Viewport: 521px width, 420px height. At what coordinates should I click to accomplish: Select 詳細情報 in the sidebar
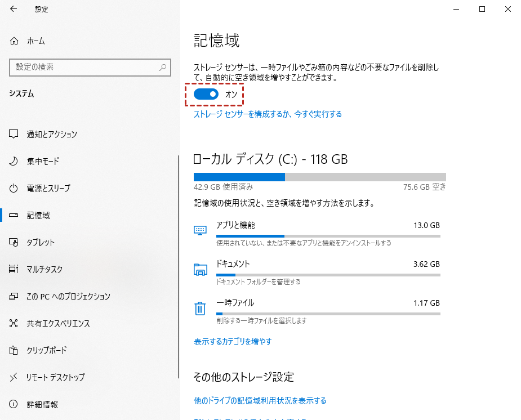pos(43,404)
